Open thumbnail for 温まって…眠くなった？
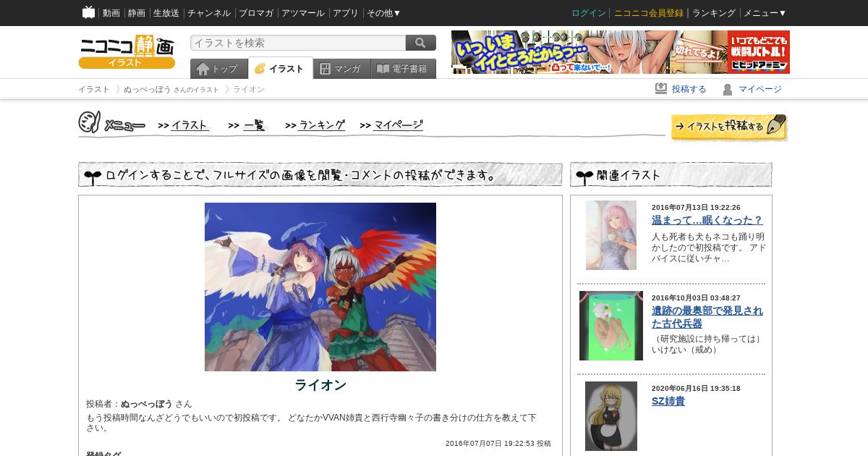Screen dimensions: 868x456 (611, 235)
